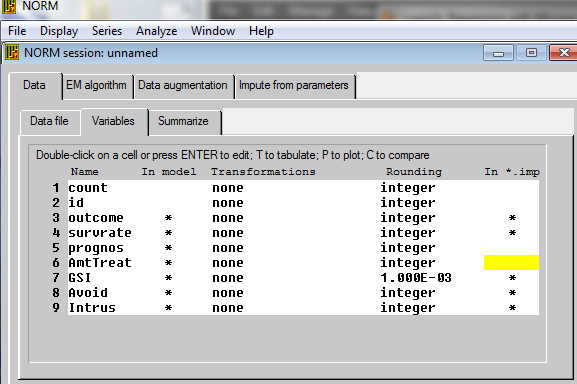
Task: Click the NORM application icon in title bar
Action: [x=9, y=6]
